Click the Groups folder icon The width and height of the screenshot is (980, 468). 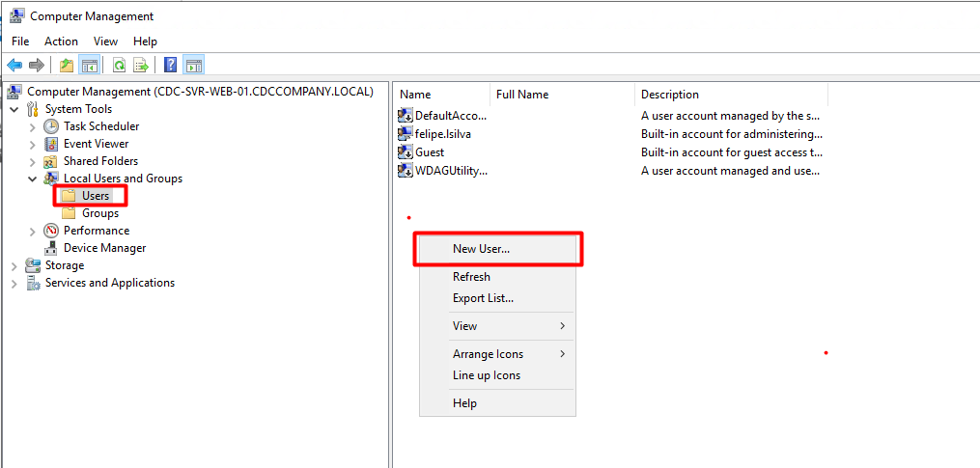point(69,213)
